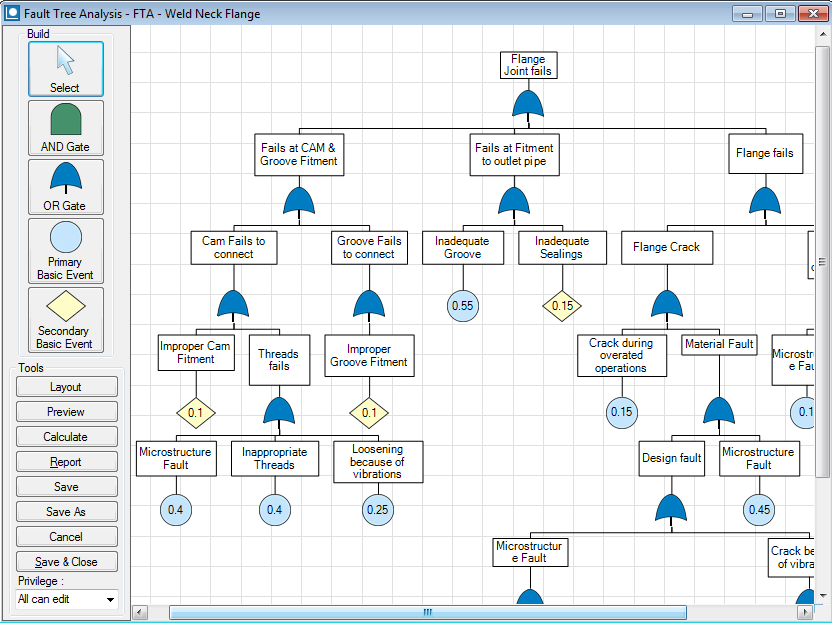The image size is (832, 623).
Task: Click the 0.15 diamond under Inadequate Sealings
Action: tap(562, 305)
